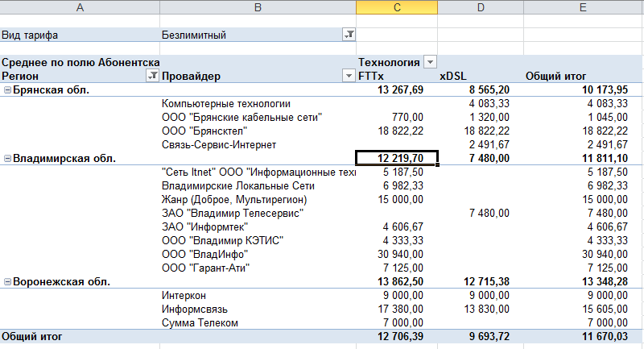Select cell with value 12 715,38
The width and height of the screenshot is (644, 349).
pos(481,281)
